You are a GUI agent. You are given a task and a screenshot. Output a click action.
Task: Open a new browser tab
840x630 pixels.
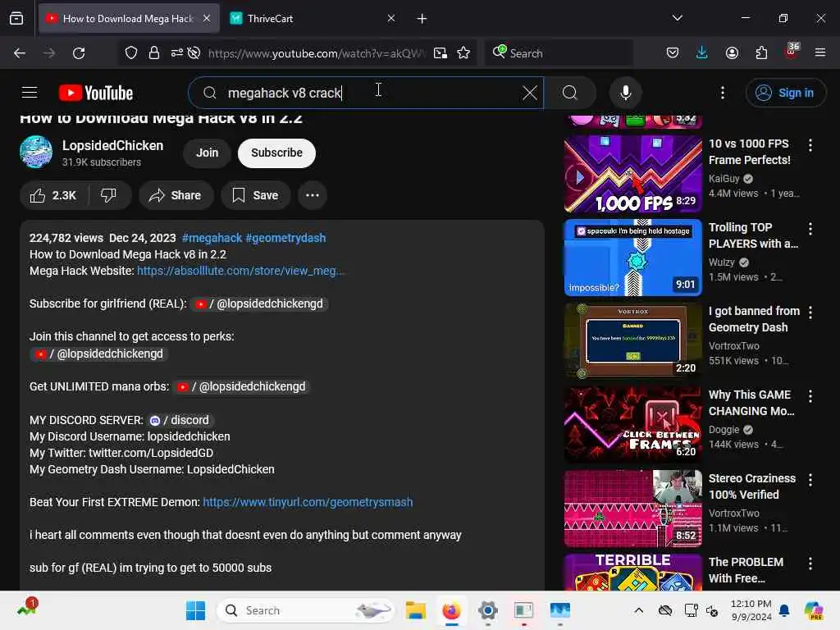pos(422,19)
